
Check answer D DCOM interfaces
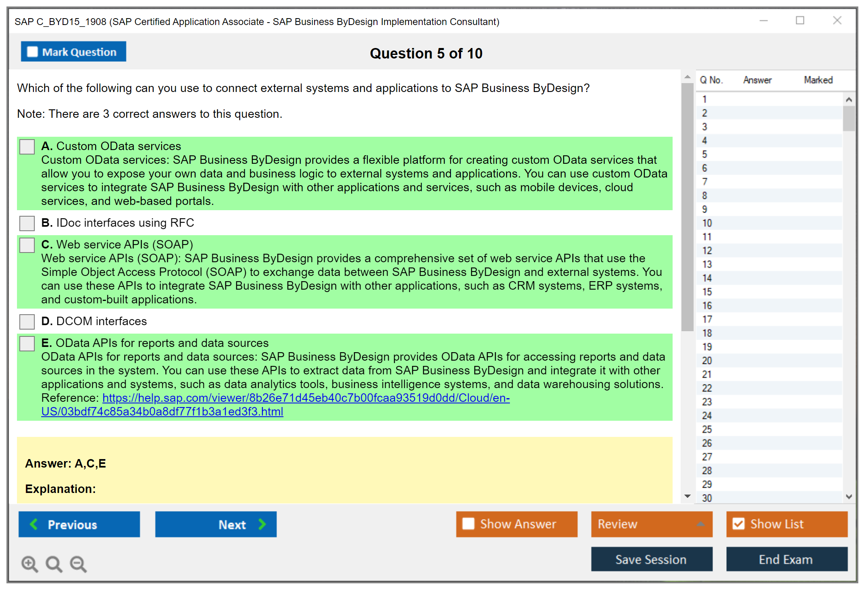pos(27,322)
